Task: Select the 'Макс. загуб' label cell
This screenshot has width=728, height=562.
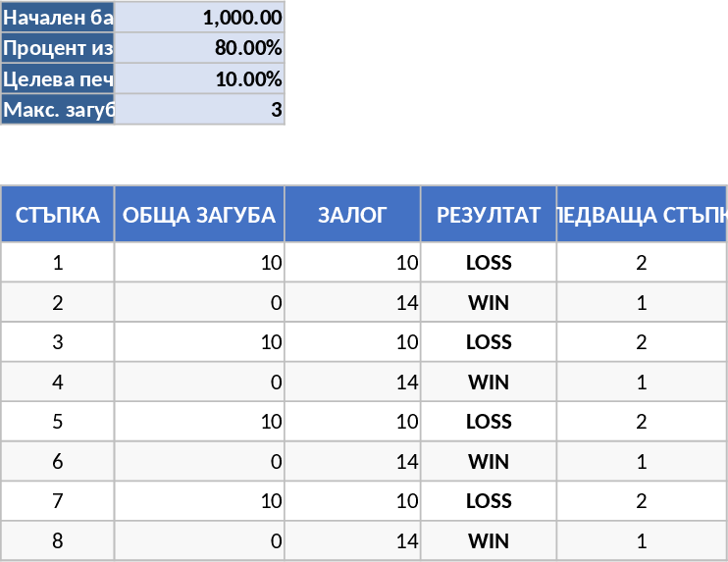Action: tap(58, 110)
